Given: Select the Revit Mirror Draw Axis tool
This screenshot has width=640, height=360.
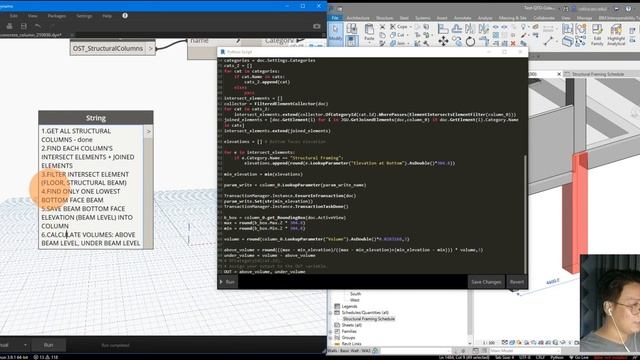Looking at the screenshot, I should click(484, 29).
